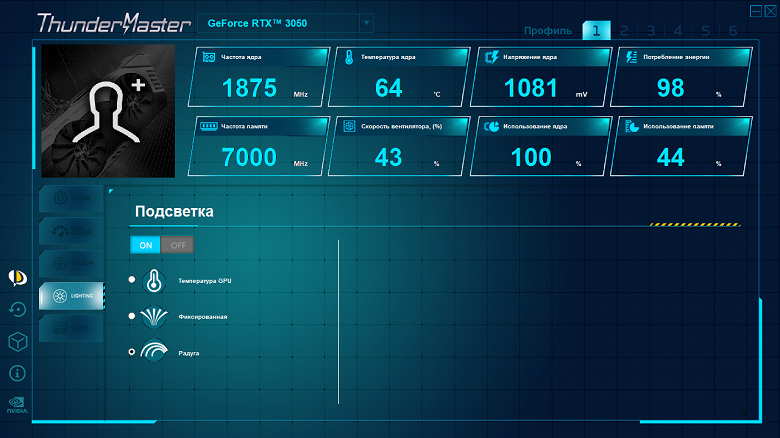Image resolution: width=780 pixels, height=438 pixels.
Task: Select the Температура GPU radio button
Action: click(132, 280)
